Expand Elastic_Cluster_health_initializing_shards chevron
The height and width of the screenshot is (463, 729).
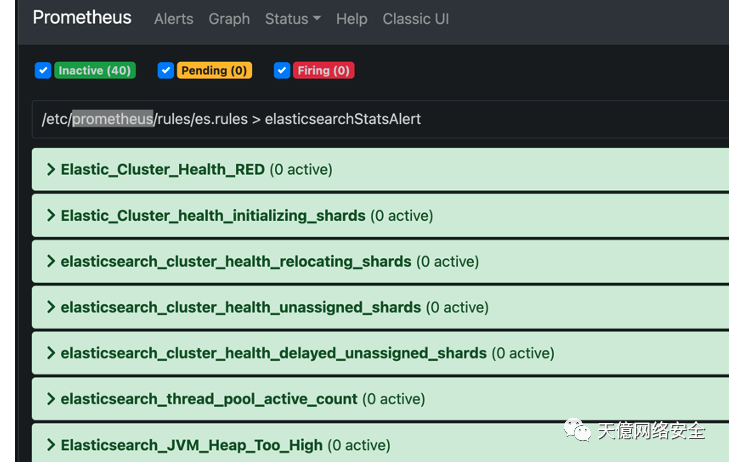51,216
